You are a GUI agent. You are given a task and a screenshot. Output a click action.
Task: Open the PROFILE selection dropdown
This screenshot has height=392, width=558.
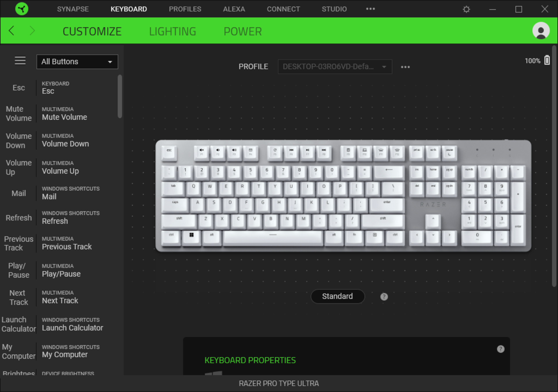point(335,67)
